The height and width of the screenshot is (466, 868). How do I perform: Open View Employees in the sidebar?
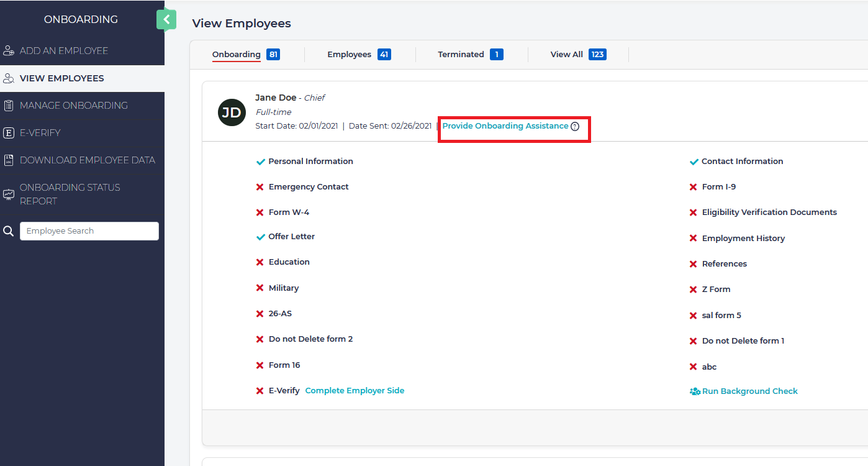tap(61, 78)
